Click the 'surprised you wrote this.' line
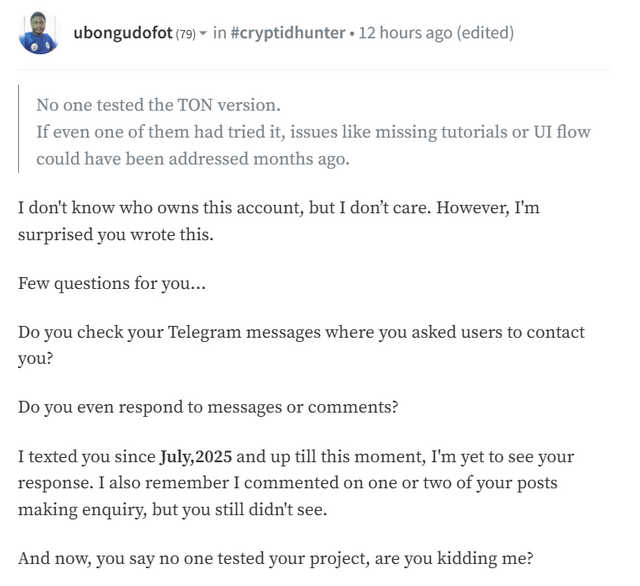The height and width of the screenshot is (586, 640). click(116, 235)
